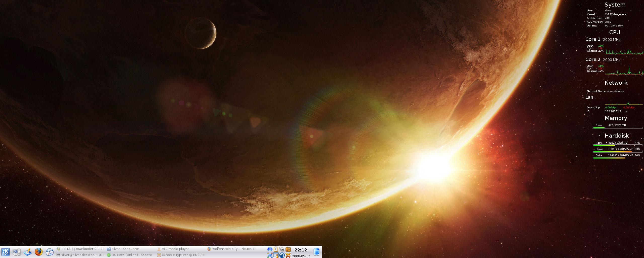Viewport: 644px width, 258px height.
Task: Click the Lan network traffic graph
Action: tap(624, 103)
